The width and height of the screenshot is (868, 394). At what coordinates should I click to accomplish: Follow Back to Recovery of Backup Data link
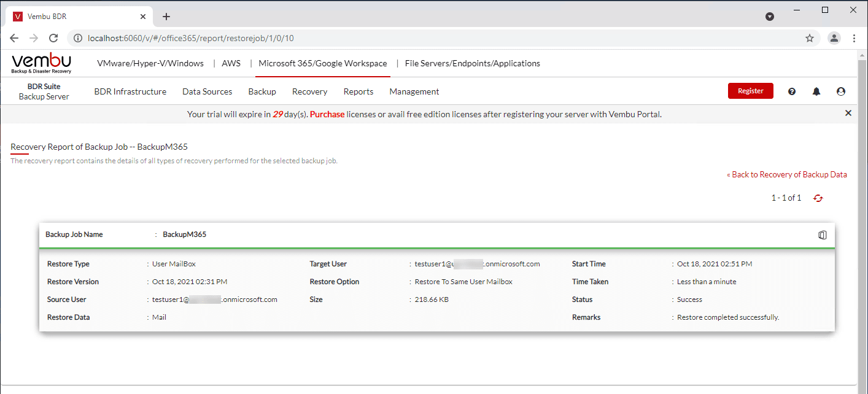click(x=789, y=174)
